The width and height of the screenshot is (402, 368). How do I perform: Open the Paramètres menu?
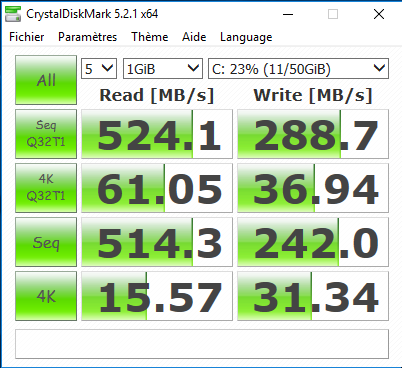click(x=87, y=37)
